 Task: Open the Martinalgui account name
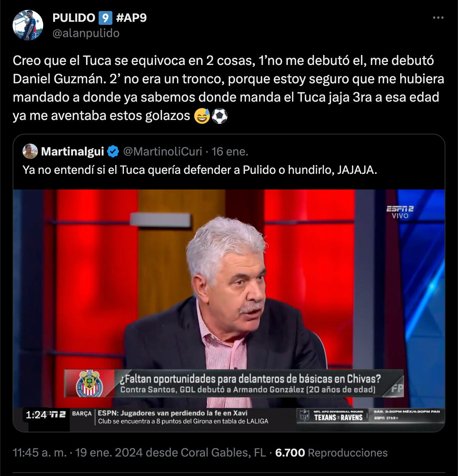73,152
